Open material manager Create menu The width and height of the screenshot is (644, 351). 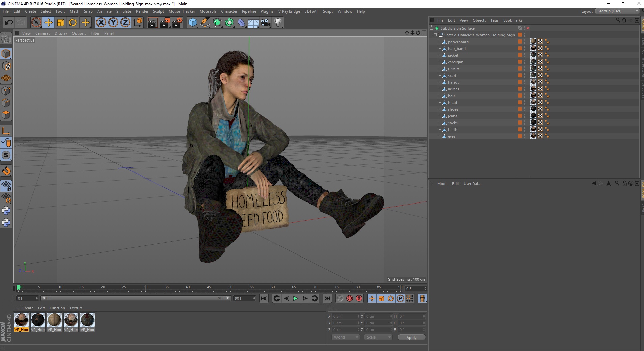click(28, 308)
